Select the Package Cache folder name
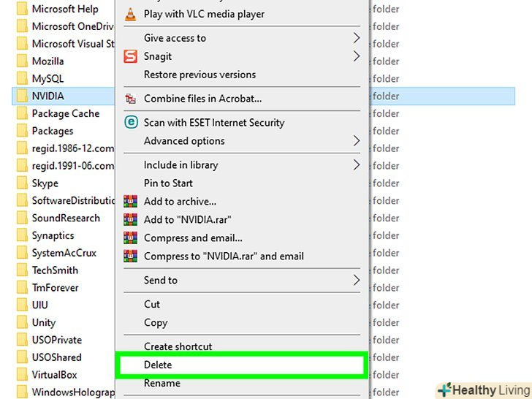 pyautogui.click(x=66, y=114)
